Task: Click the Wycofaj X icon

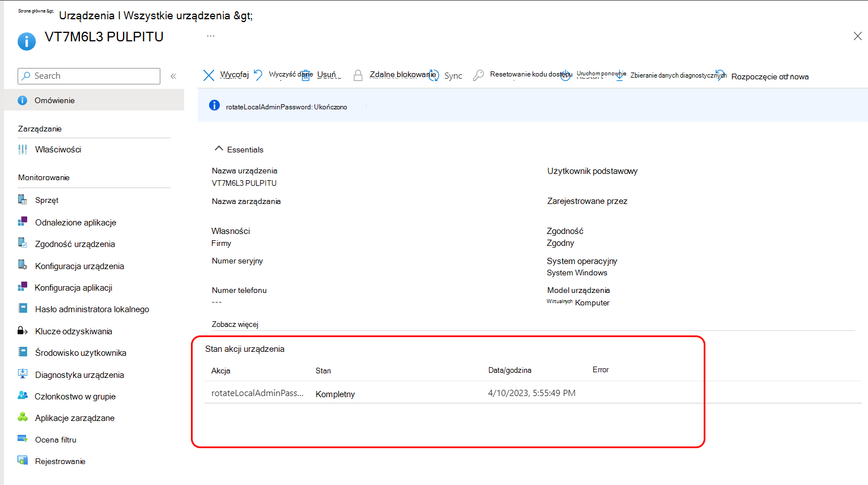Action: point(209,75)
